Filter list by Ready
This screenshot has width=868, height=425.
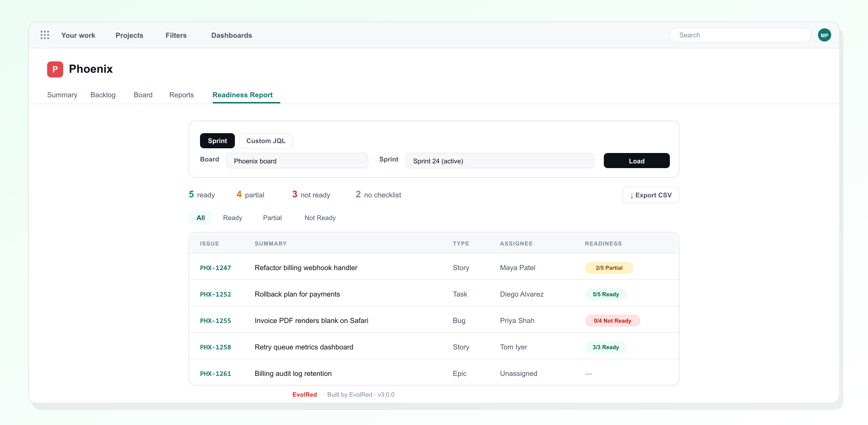pos(233,218)
